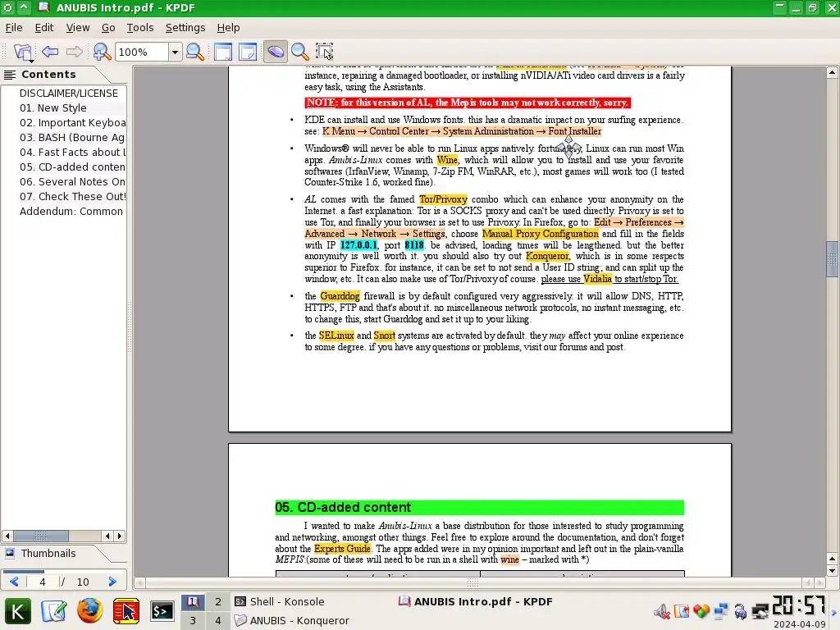This screenshot has width=840, height=630.
Task: Click scroll-up arrow of document scrollbar
Action: (832, 72)
